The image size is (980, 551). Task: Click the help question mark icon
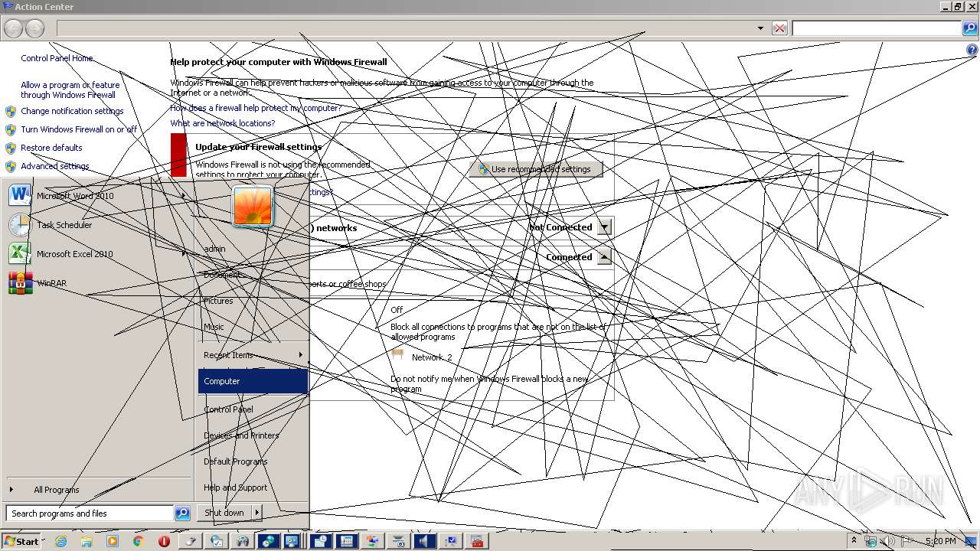(x=972, y=50)
